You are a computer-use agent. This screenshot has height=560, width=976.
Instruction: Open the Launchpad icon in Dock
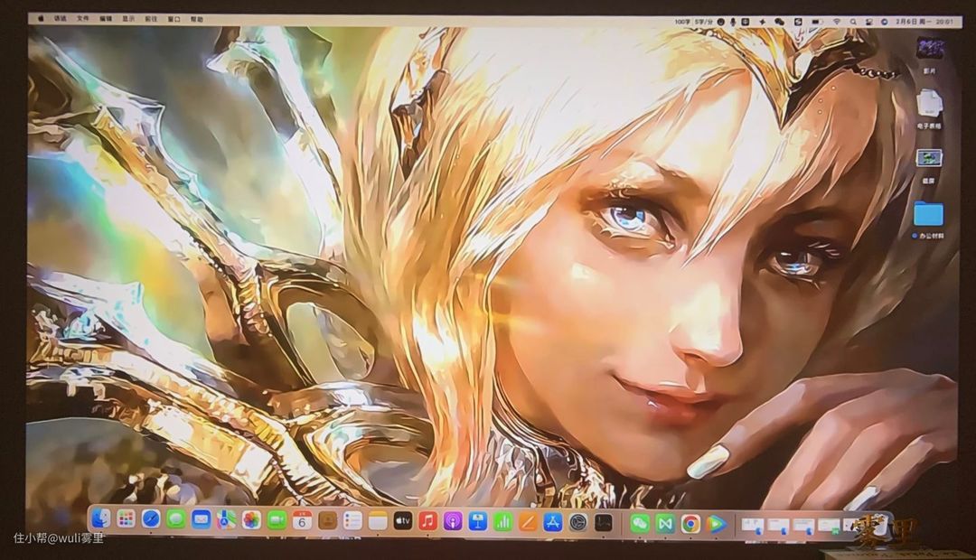coord(126,519)
